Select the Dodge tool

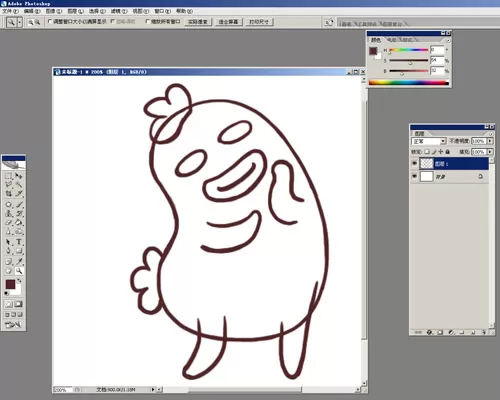tap(19, 231)
